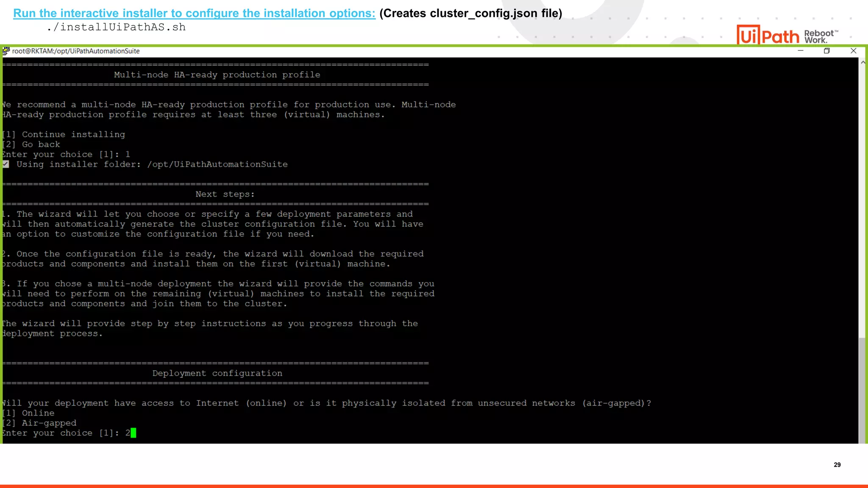The image size is (868, 488).
Task: Click the terminal vertical scrollbar thumb
Action: 862,390
